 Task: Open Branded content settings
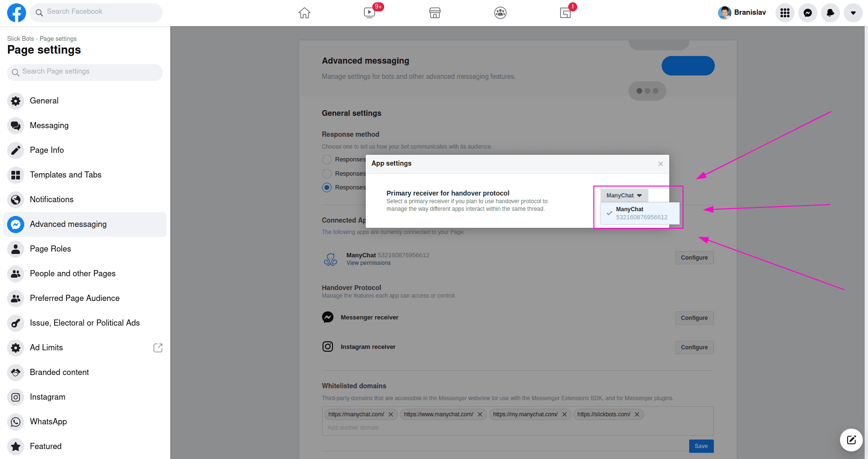click(85, 372)
